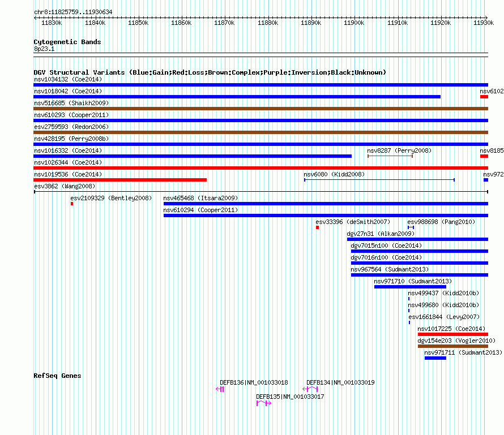Click dgv7015n100 (Coe2014) label
The image size is (504, 435).
[x=386, y=246]
